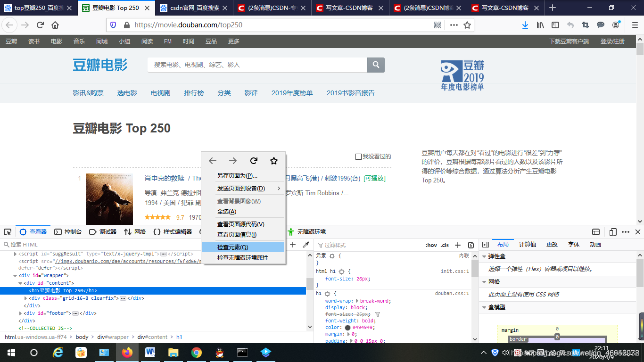Viewport: 644px width, 362px height.
Task: Click the Firefox downloads arrow icon
Action: [525, 25]
